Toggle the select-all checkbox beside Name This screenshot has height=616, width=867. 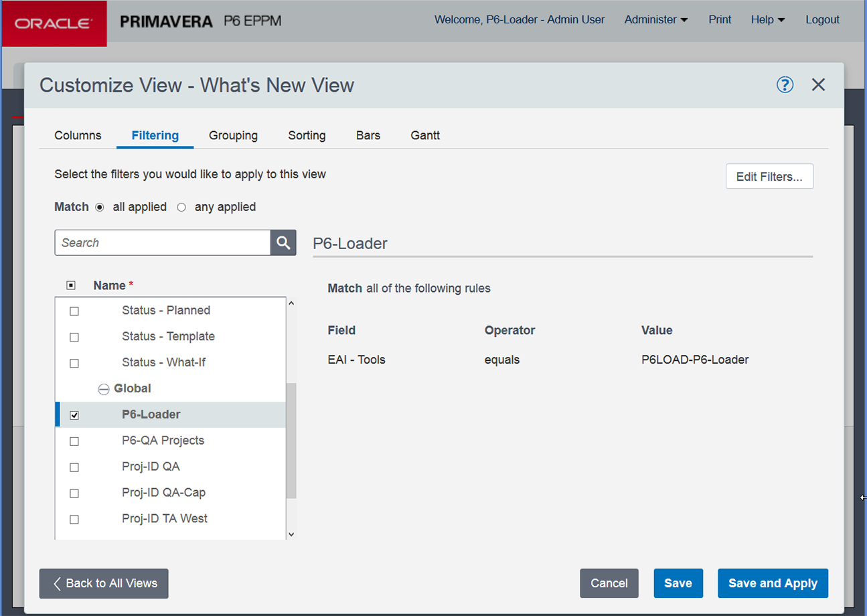(71, 285)
